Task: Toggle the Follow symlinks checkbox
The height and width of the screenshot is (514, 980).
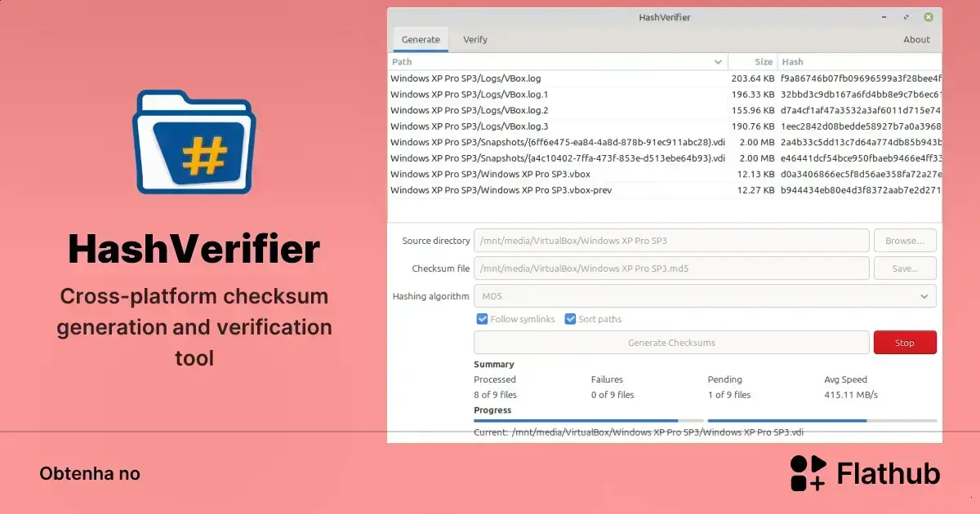Action: (x=482, y=319)
